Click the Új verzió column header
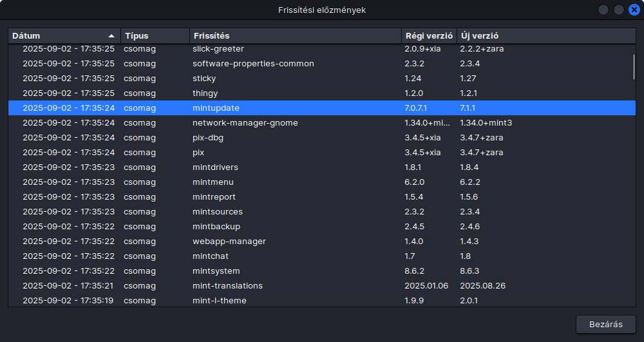 546,35
